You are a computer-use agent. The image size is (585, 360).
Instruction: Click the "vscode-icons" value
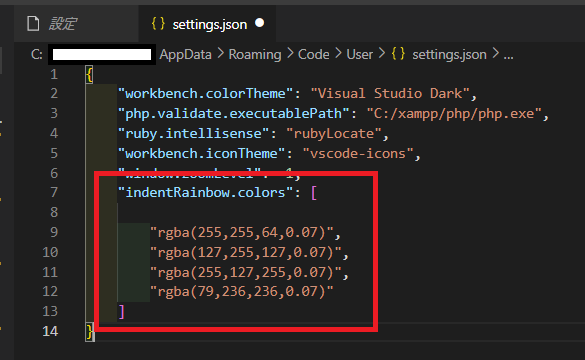(358, 154)
